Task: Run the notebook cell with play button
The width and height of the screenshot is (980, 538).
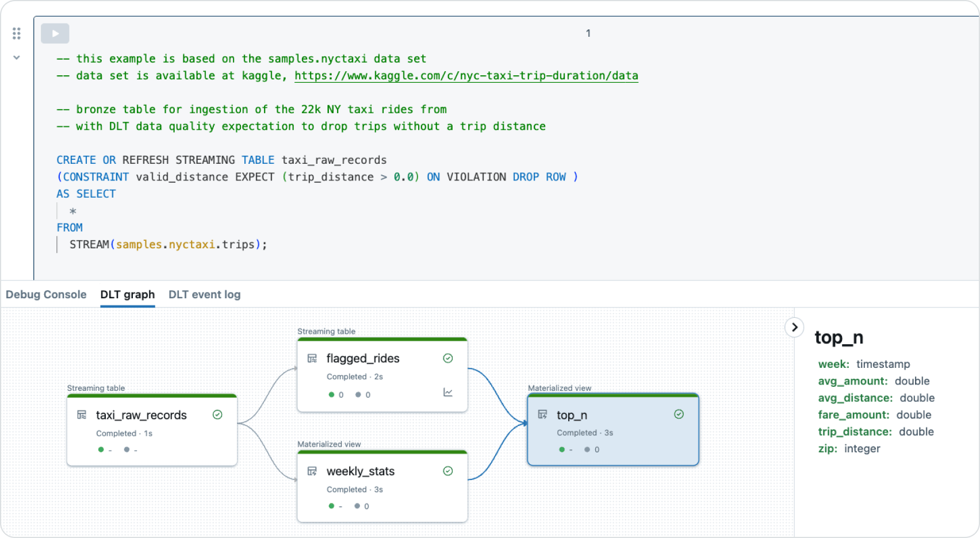Action: (55, 33)
